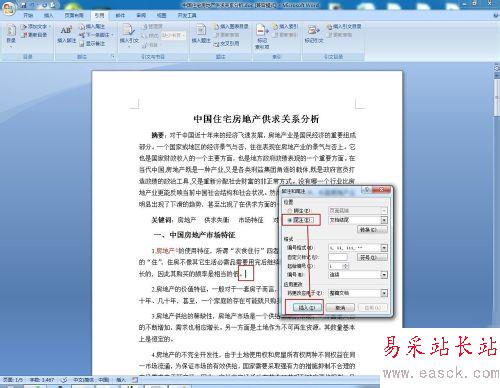Switch to the 页面布局 Page Layout tab

[x=74, y=15]
